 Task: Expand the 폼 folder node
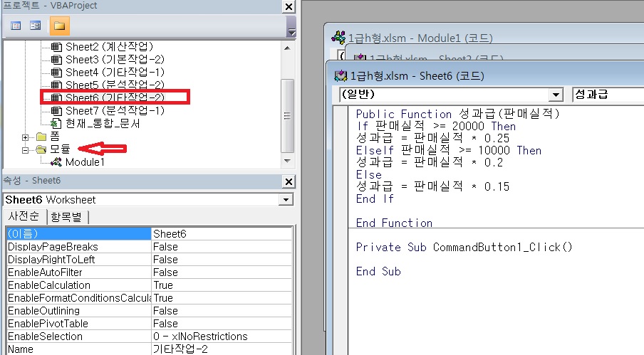click(26, 137)
